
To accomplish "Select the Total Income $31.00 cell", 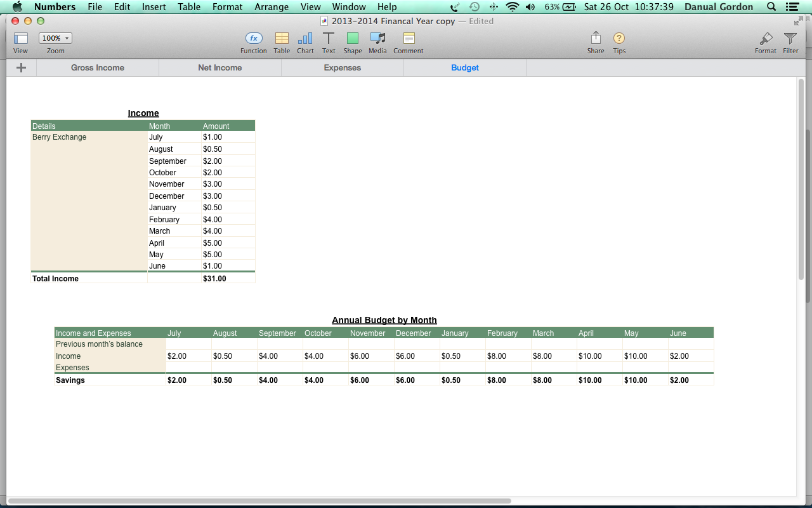I will click(x=228, y=278).
